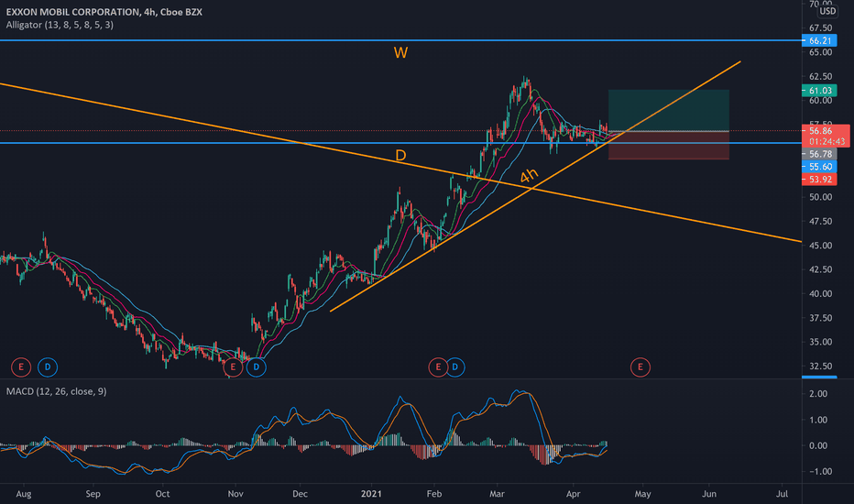Click the gray 56.78 price label
854x504 pixels.
pyautogui.click(x=819, y=154)
